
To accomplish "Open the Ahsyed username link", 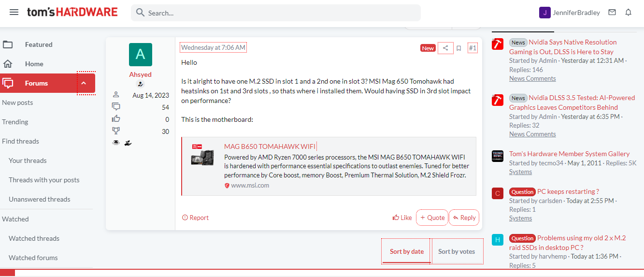I will coord(140,74).
